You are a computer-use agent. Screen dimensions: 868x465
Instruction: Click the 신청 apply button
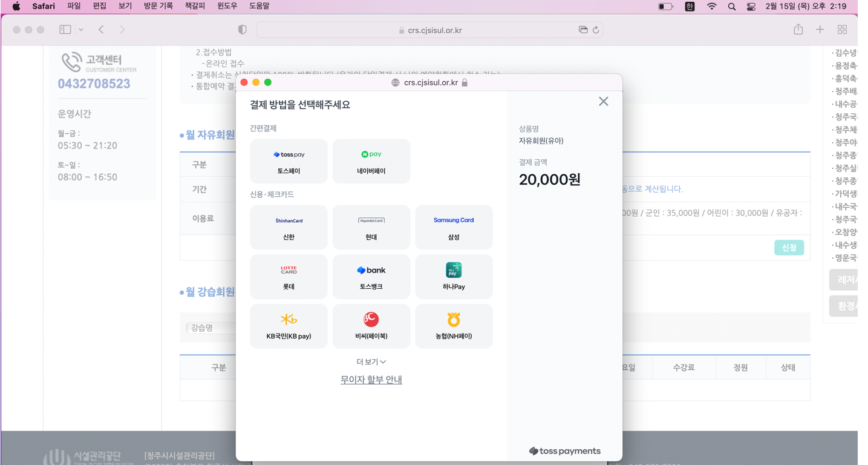(x=789, y=247)
